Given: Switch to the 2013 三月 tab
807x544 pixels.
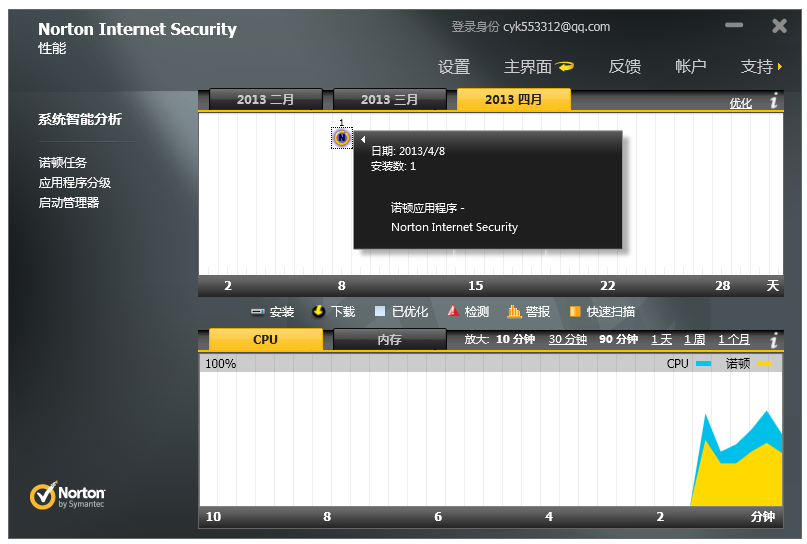Looking at the screenshot, I should 390,99.
